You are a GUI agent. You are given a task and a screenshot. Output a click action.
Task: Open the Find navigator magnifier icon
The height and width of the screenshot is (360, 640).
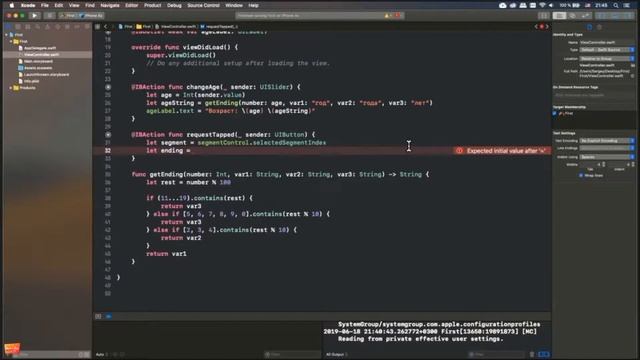point(38,27)
